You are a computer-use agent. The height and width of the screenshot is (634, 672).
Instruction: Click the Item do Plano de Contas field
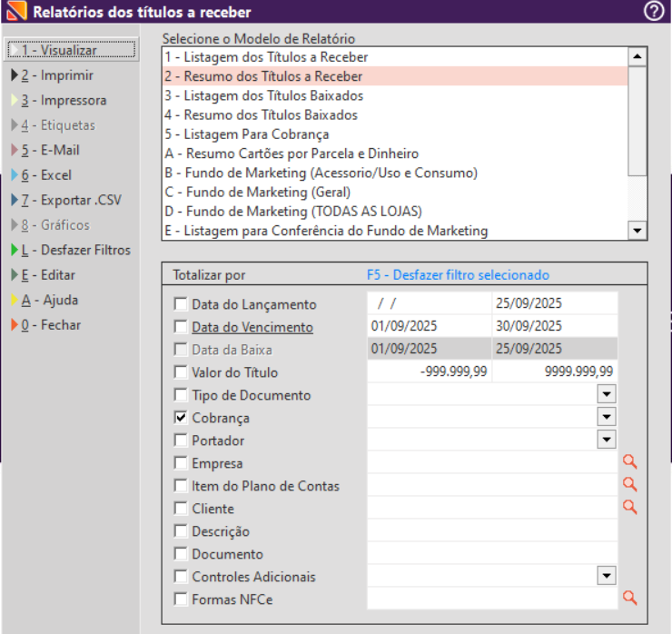click(x=492, y=485)
